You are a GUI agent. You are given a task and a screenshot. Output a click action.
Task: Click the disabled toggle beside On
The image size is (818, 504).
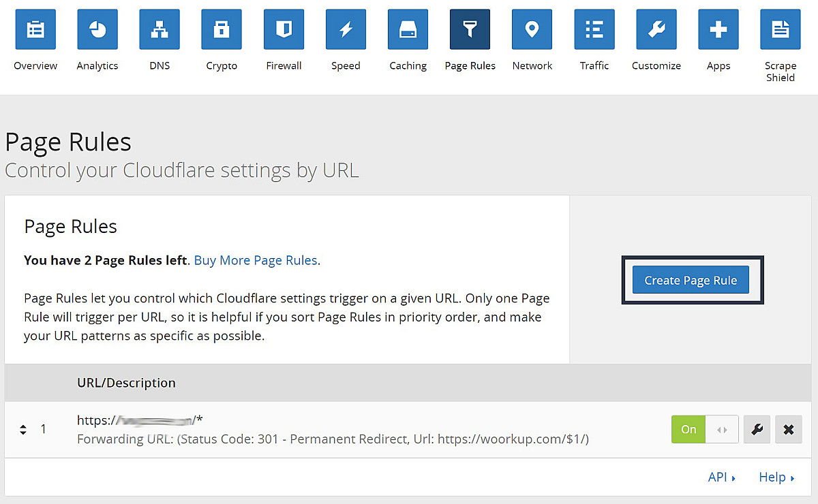tap(722, 429)
